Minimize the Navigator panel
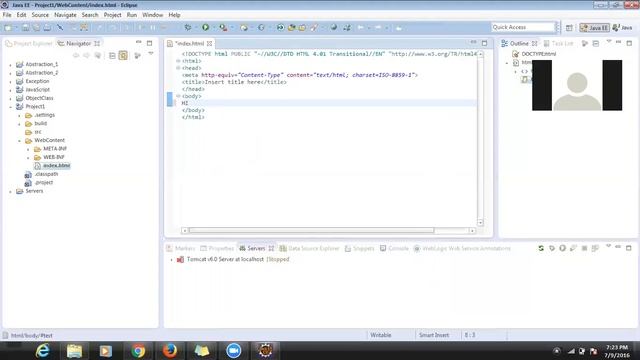The height and width of the screenshot is (360, 640). point(139,42)
